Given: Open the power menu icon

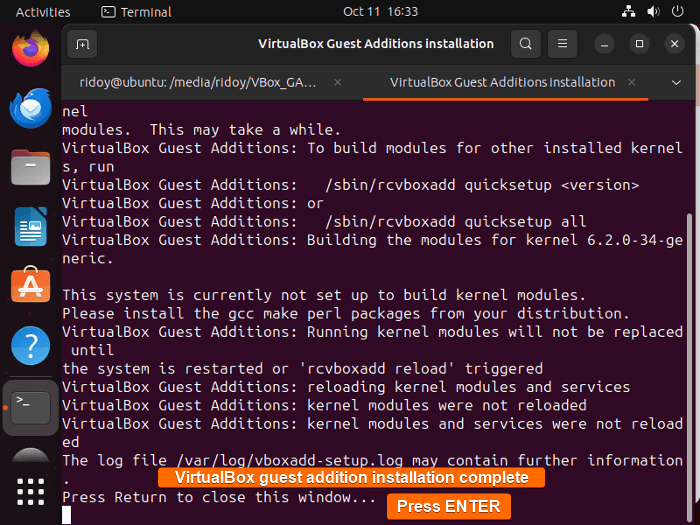Looking at the screenshot, I should (x=677, y=12).
